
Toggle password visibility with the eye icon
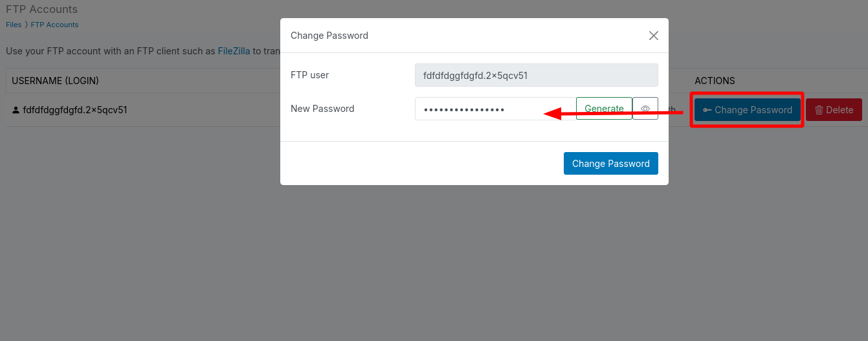[645, 109]
